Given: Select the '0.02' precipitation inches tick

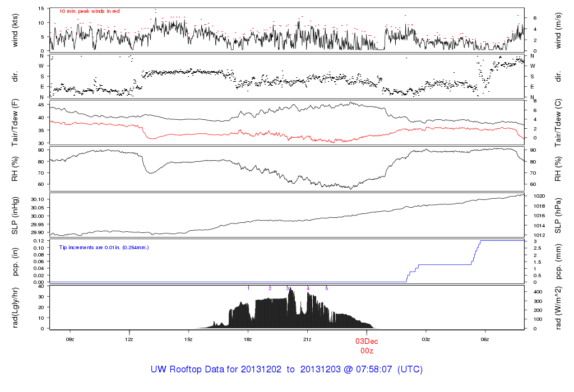Looking at the screenshot, I should pos(39,276).
